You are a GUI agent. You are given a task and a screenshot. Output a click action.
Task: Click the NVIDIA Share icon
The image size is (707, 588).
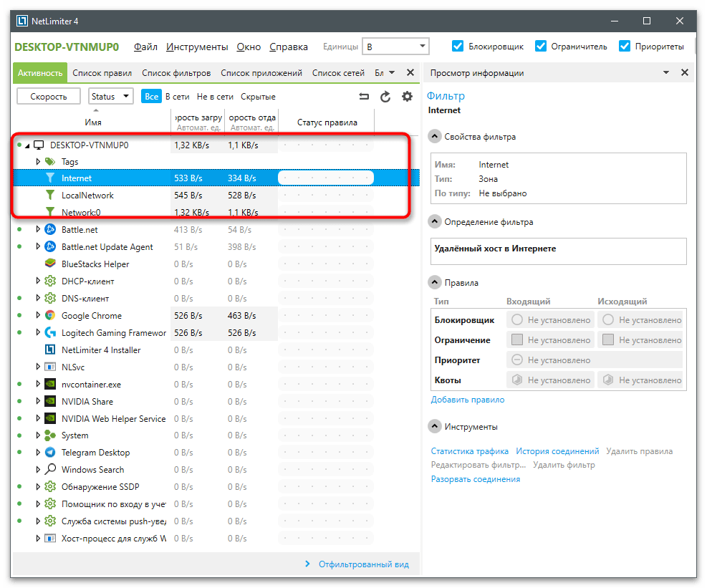tap(50, 401)
